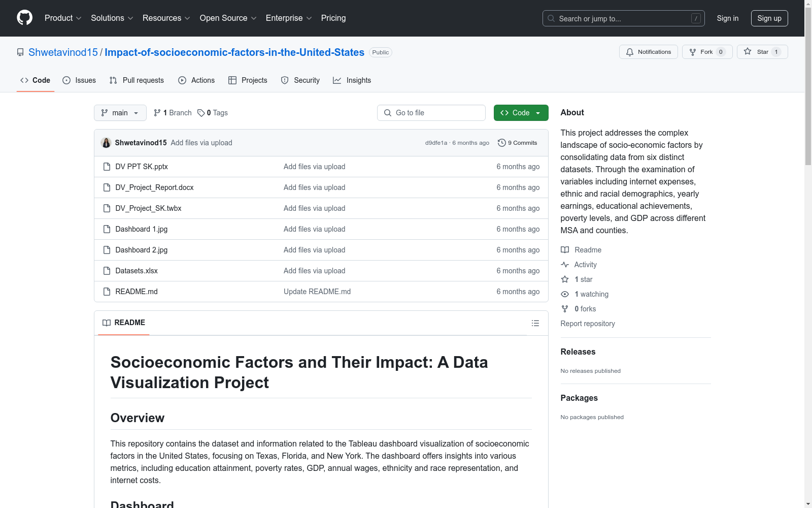Open the Datasets.xlsx file

click(137, 271)
